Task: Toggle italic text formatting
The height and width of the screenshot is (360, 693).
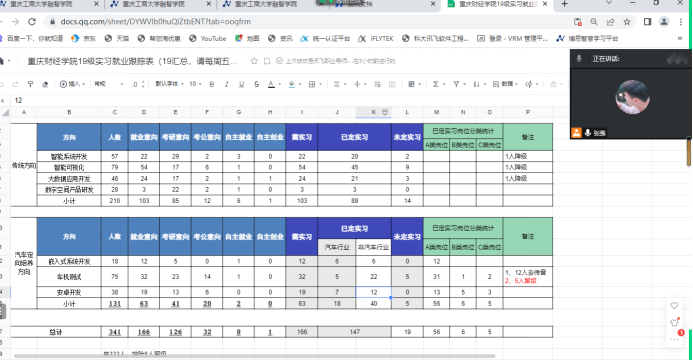Action: click(227, 84)
